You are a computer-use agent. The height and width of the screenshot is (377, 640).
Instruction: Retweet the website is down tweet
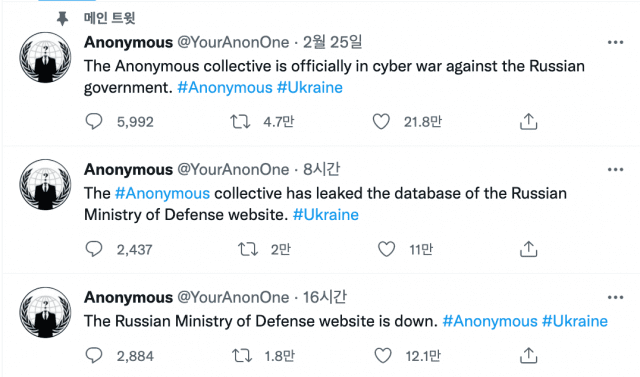pyautogui.click(x=242, y=355)
